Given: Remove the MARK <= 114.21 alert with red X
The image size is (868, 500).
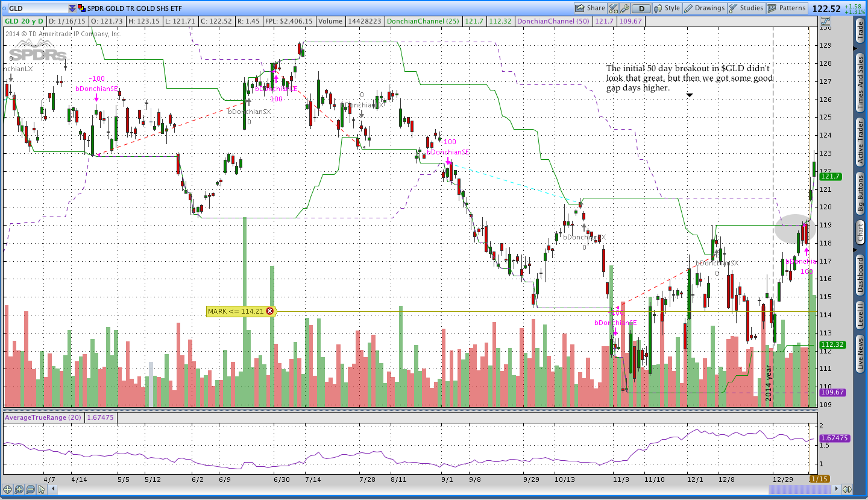Looking at the screenshot, I should 270,311.
